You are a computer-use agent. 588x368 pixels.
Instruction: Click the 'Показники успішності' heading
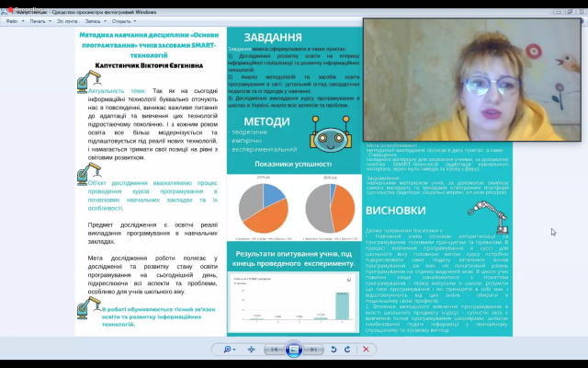coord(293,164)
